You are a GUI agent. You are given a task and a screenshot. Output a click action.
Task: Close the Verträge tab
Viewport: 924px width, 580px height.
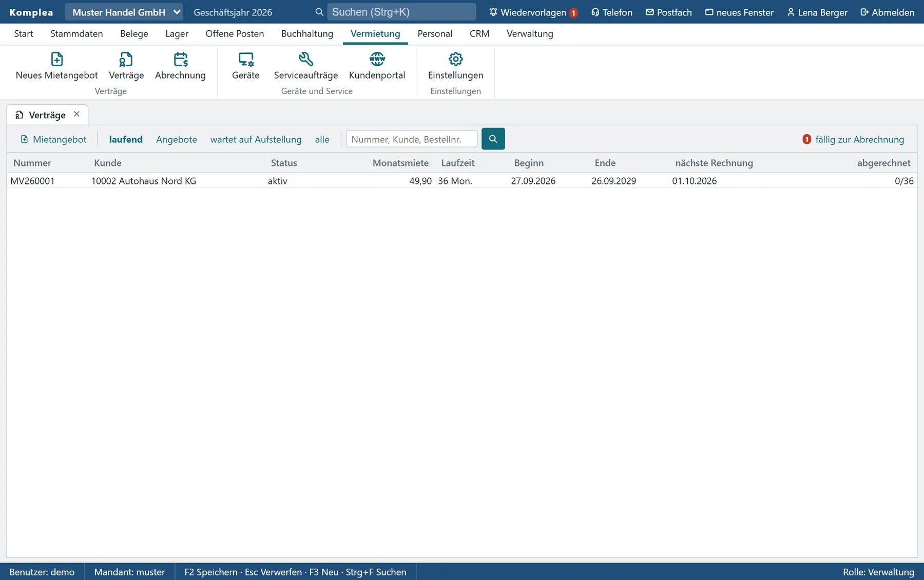pyautogui.click(x=76, y=114)
